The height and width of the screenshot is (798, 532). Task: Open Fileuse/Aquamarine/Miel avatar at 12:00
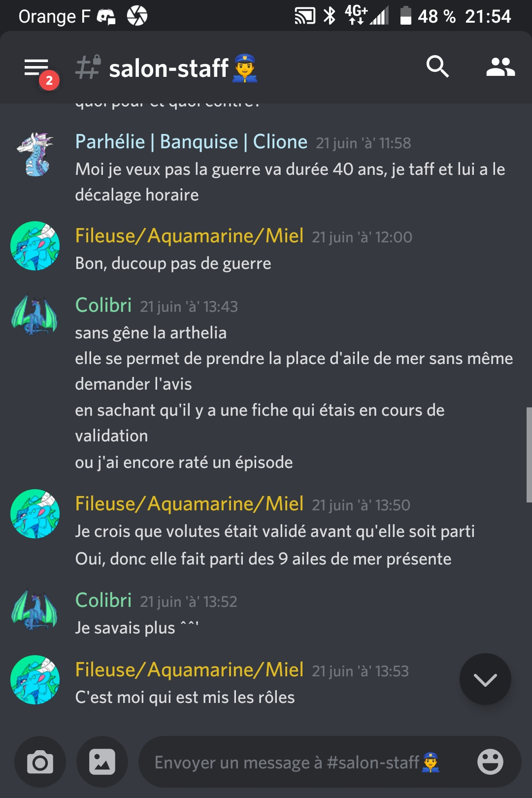pyautogui.click(x=35, y=246)
